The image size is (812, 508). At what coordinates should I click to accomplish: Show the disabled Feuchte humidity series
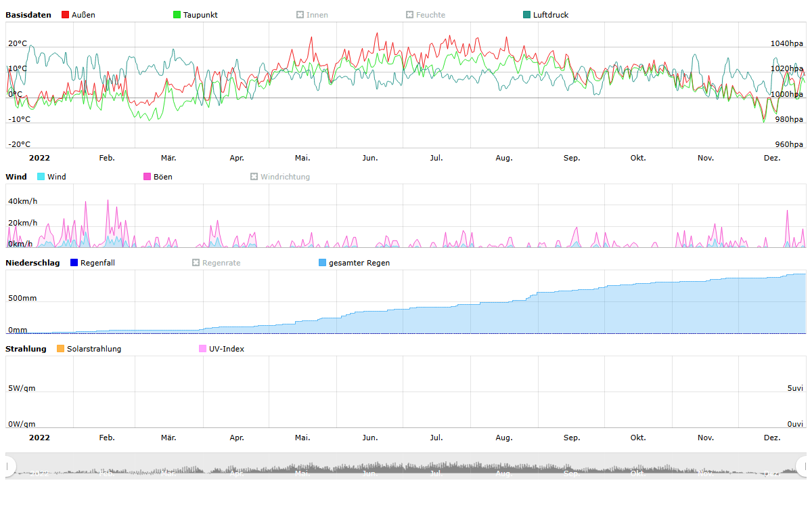coord(410,15)
